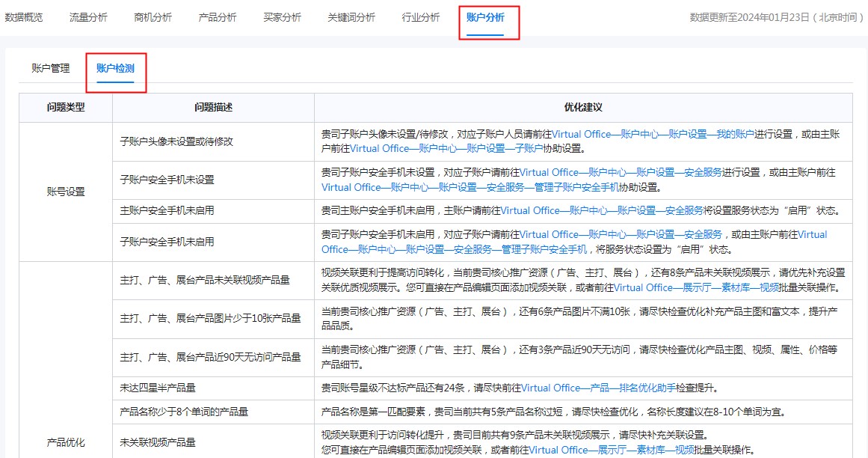Open the 流量分析 tab

88,15
